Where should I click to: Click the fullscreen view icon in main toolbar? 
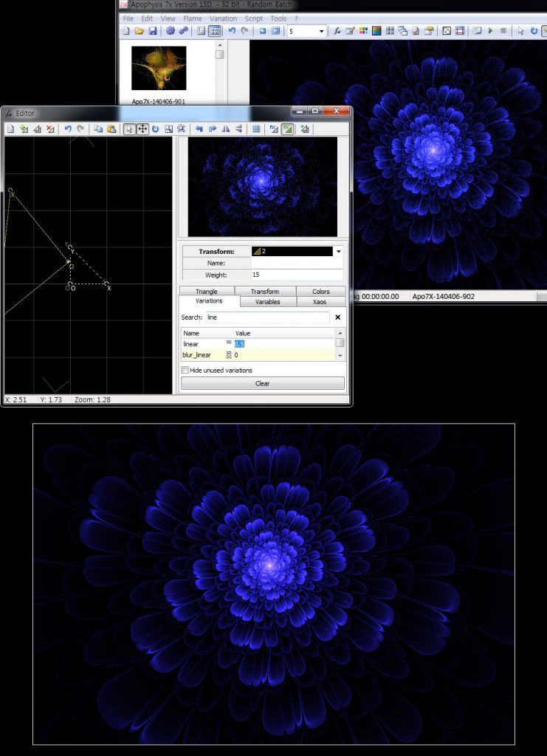tap(275, 31)
